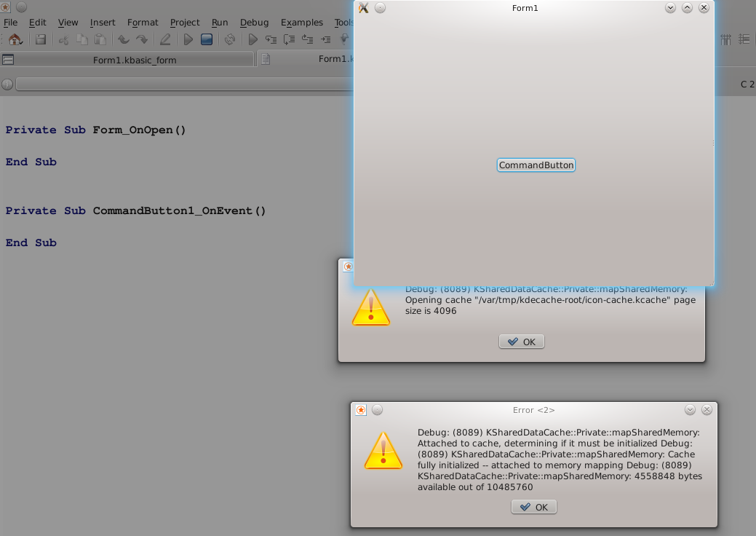756x536 pixels.
Task: Click the undo arrow icon
Action: click(123, 39)
